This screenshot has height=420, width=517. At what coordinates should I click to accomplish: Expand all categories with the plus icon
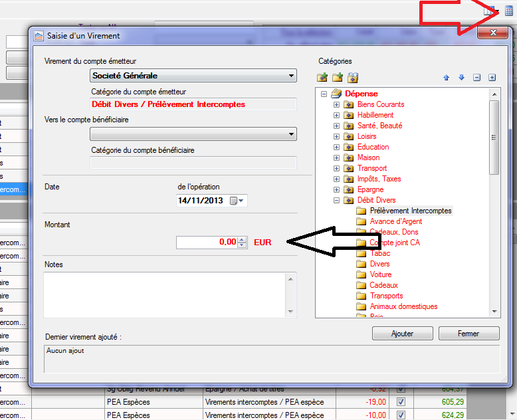(492, 78)
